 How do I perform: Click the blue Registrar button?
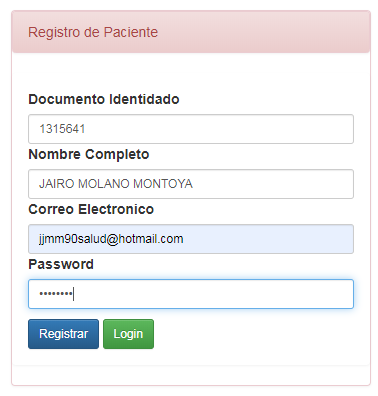(63, 334)
